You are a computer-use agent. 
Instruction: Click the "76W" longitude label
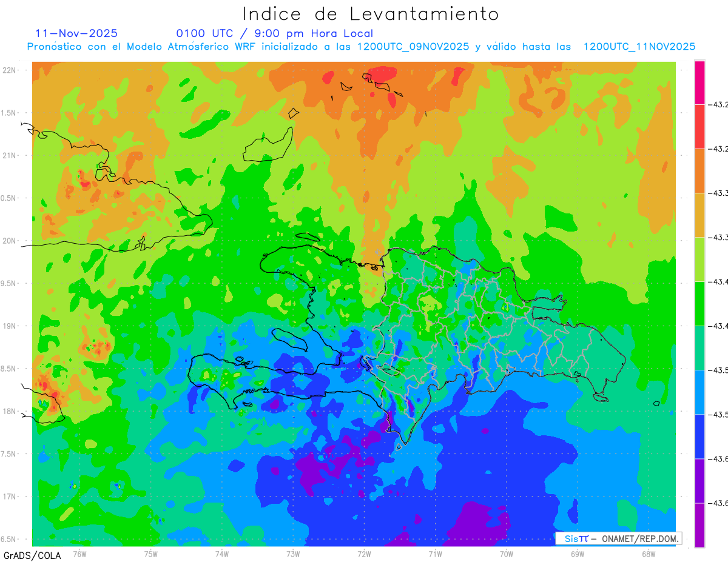click(79, 554)
